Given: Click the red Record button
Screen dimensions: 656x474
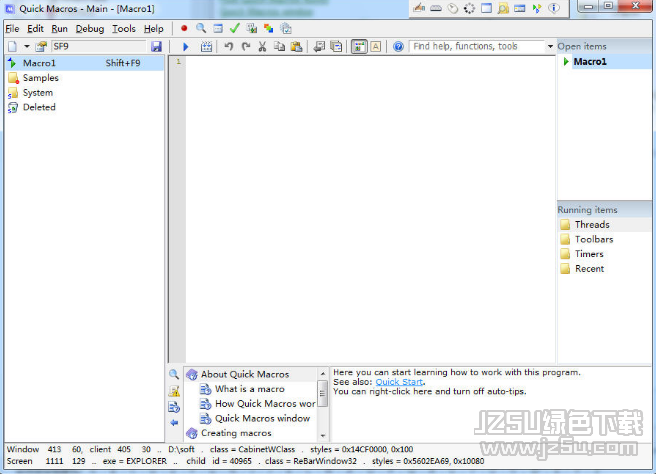Looking at the screenshot, I should (184, 28).
